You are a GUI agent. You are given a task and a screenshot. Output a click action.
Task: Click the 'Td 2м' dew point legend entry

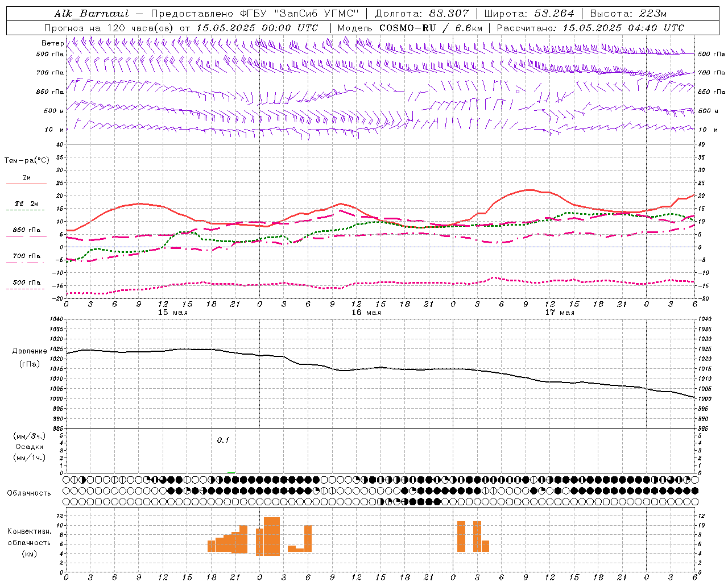coord(27,203)
